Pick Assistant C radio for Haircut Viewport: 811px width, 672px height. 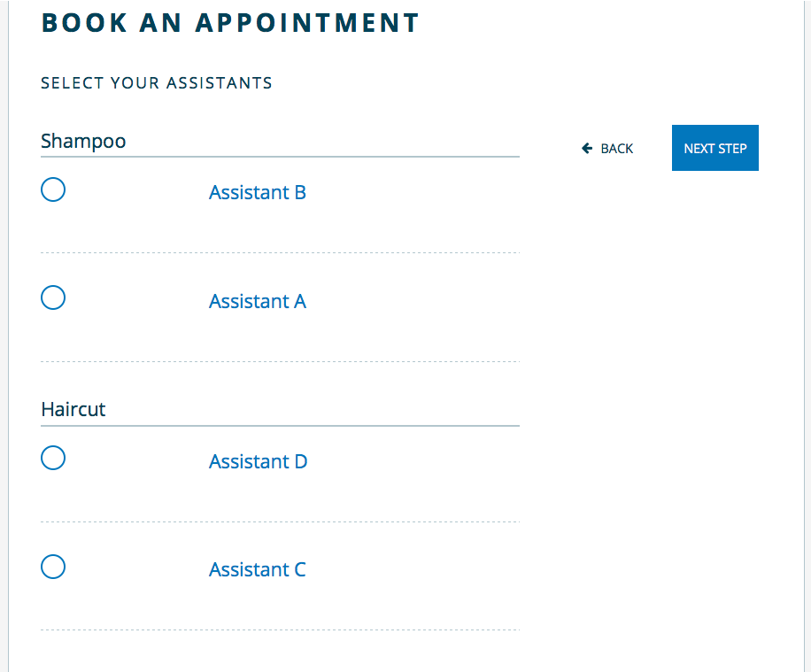coord(53,567)
